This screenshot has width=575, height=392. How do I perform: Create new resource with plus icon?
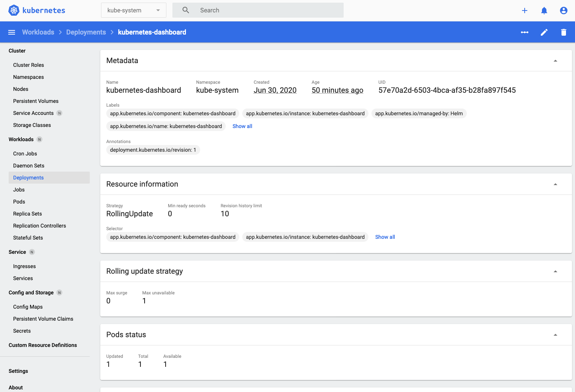(525, 11)
